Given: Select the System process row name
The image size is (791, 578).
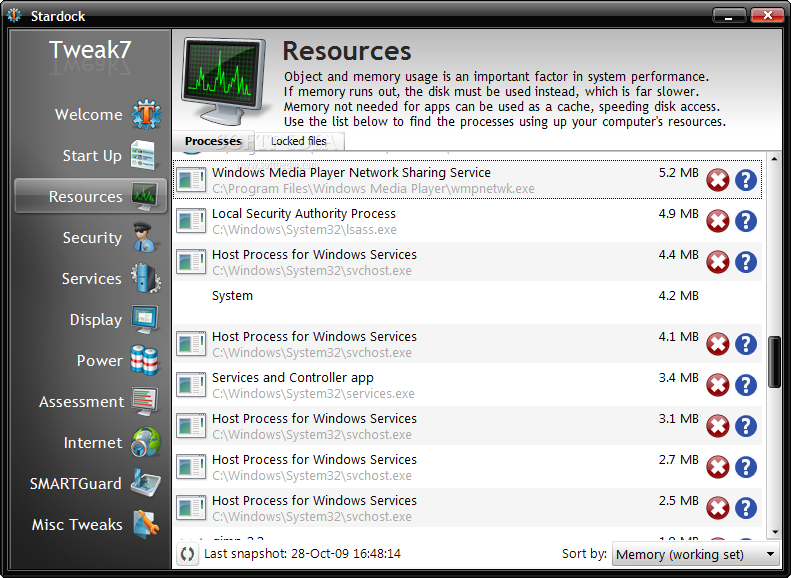Looking at the screenshot, I should (x=232, y=296).
